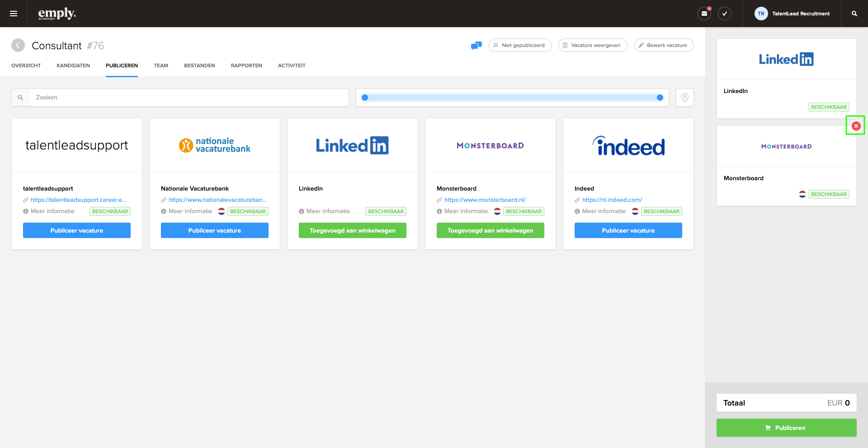This screenshot has width=868, height=448.
Task: Select the Totaal EUR 0 summary box
Action: (x=787, y=403)
